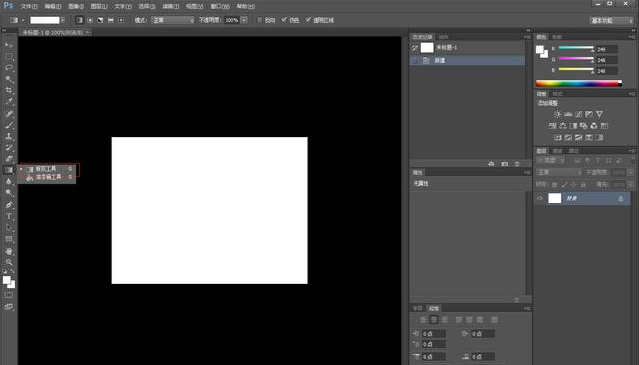Toggle the 仿色 checkbox
The height and width of the screenshot is (365, 639).
[x=284, y=20]
